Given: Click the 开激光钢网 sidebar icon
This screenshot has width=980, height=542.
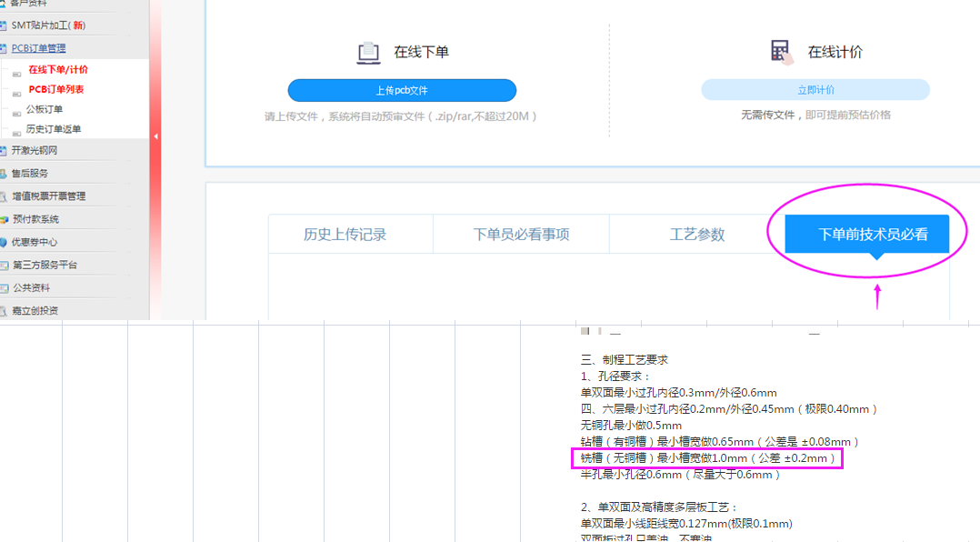Looking at the screenshot, I should [5, 150].
